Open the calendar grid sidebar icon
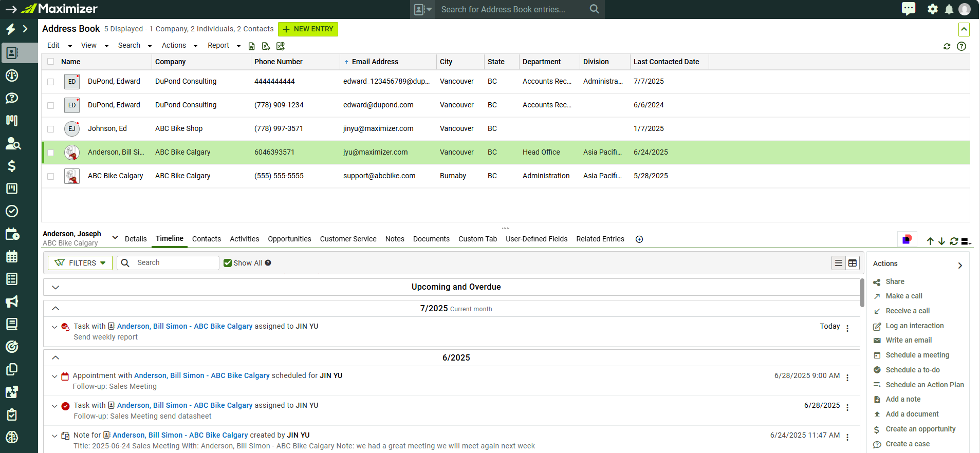Screen dimensions: 980x453 [12, 256]
